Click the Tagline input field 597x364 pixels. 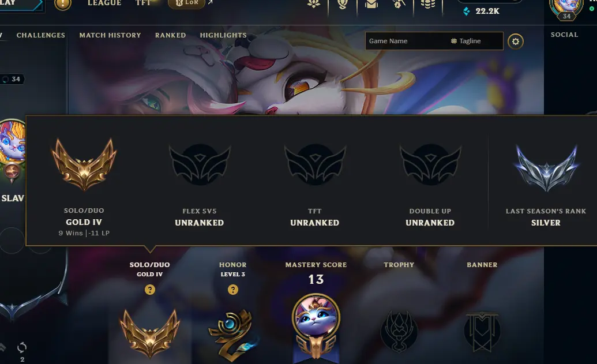point(475,41)
